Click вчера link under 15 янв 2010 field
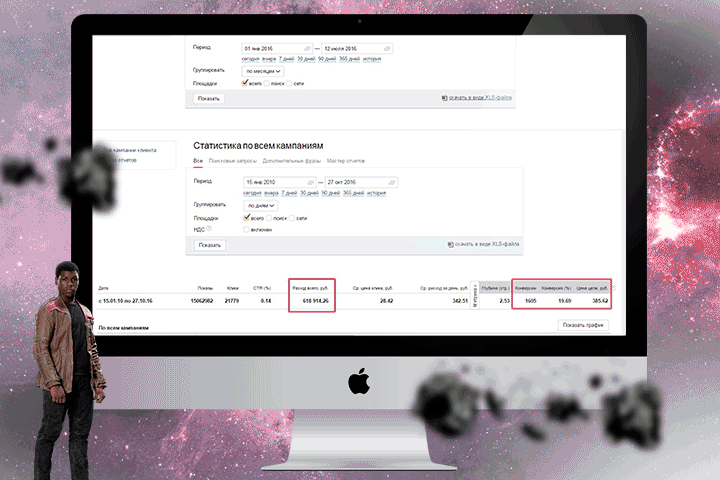The height and width of the screenshot is (480, 720). [271, 193]
